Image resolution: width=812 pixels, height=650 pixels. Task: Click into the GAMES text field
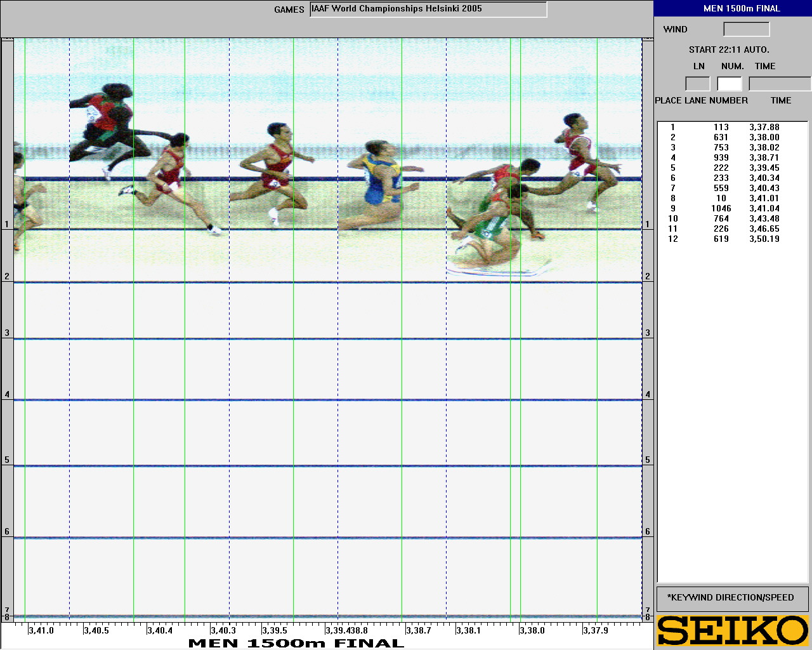(x=428, y=10)
